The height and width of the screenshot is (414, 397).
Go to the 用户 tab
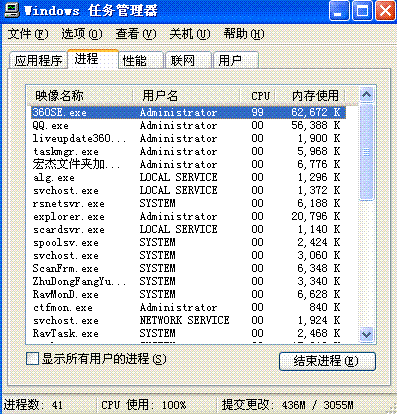coord(236,60)
